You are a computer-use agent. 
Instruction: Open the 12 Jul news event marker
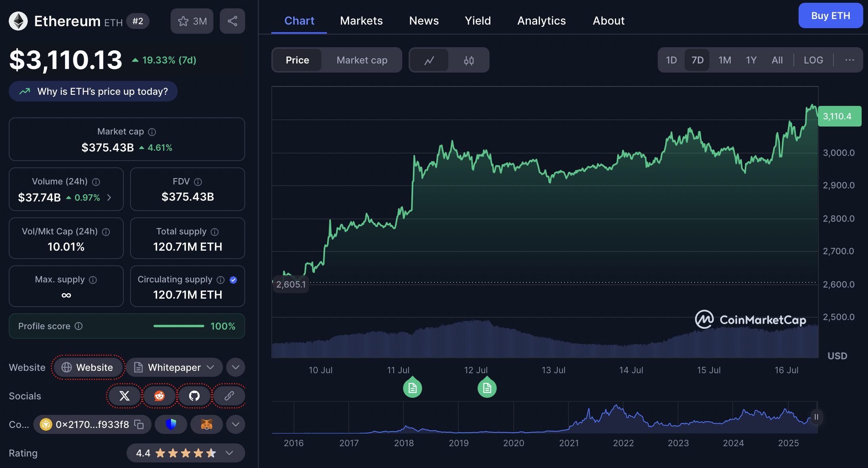pos(487,387)
